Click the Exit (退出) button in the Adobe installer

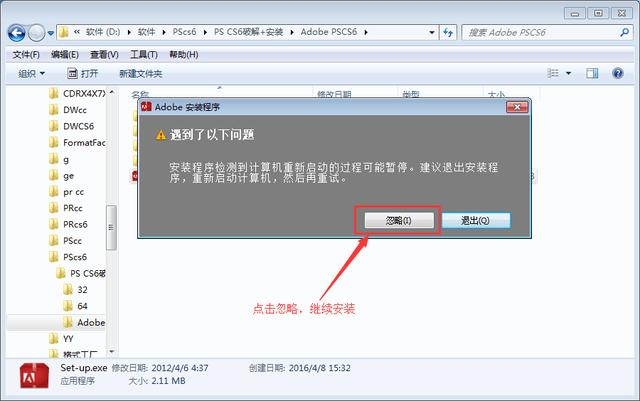point(476,221)
